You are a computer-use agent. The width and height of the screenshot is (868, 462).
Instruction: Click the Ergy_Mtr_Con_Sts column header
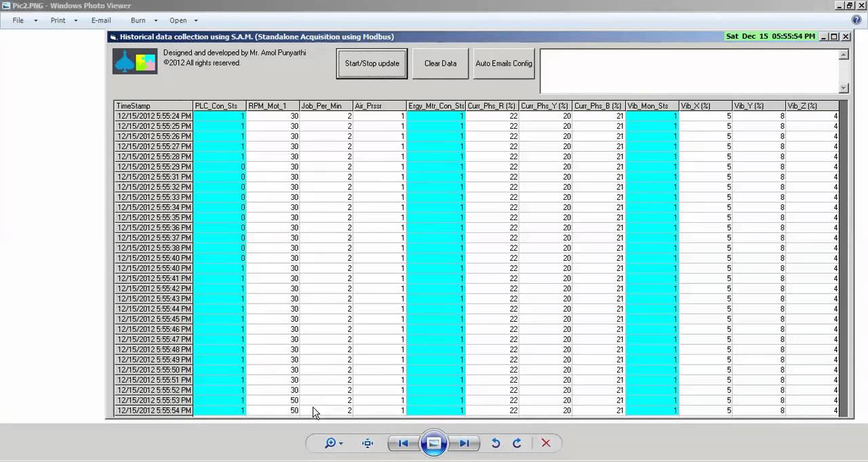point(435,106)
